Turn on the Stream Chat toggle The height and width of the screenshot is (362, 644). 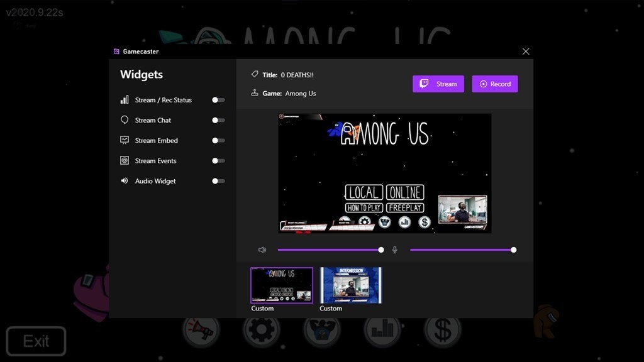pos(218,120)
